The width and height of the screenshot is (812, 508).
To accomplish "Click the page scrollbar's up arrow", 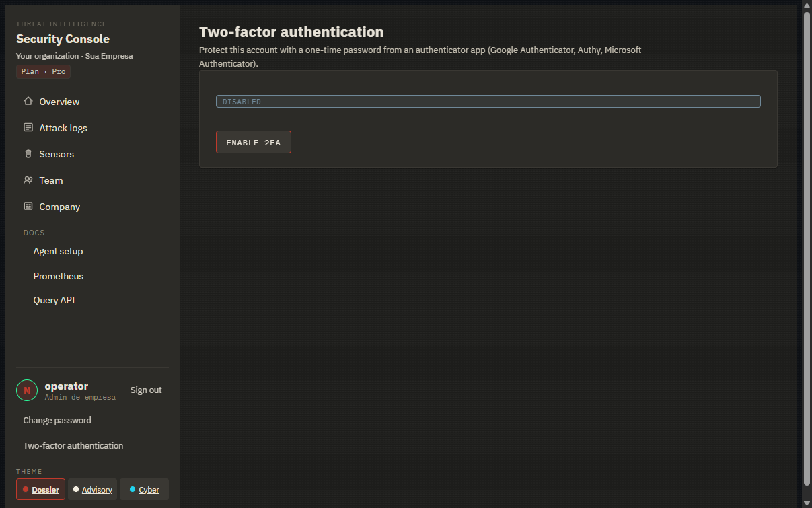I will pyautogui.click(x=807, y=5).
